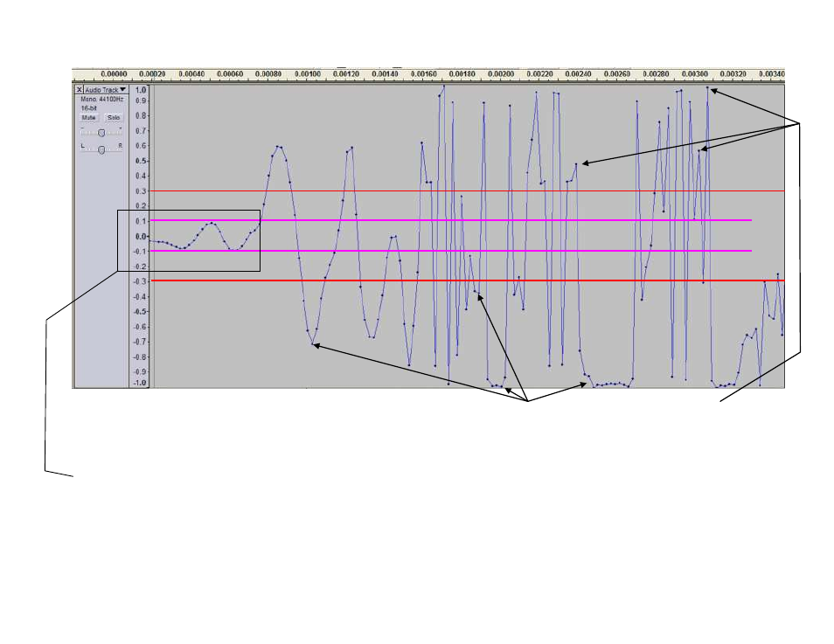
Task: Click the 0.3 mark on vertical scale
Action: coord(141,190)
